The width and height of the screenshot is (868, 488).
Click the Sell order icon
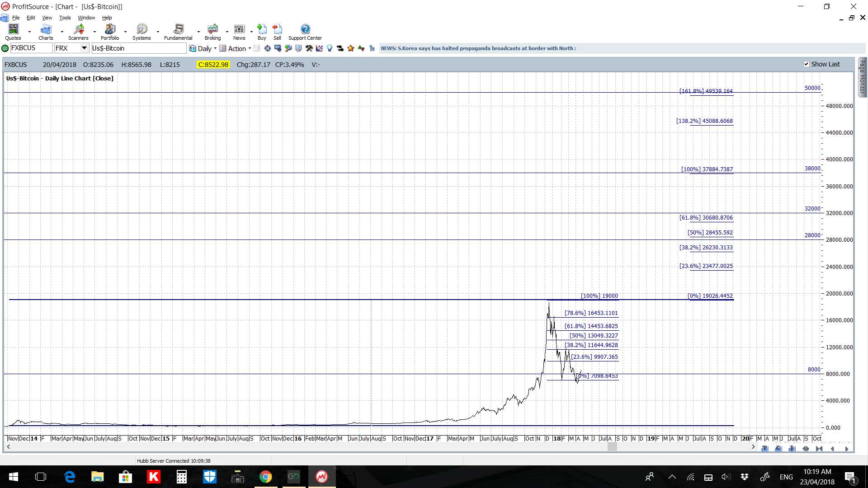coord(277,32)
